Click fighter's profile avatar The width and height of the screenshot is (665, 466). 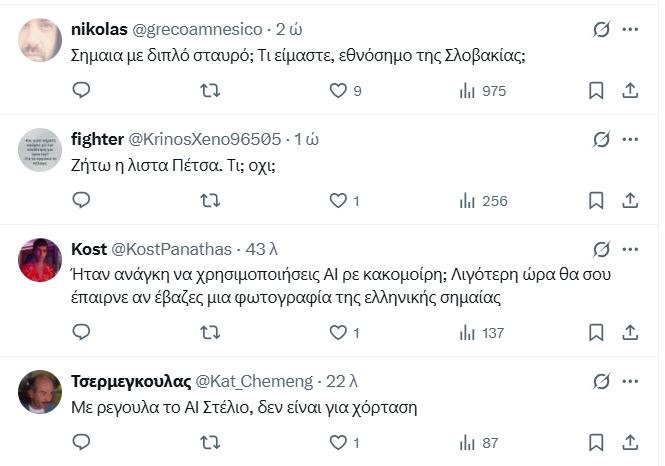(40, 149)
